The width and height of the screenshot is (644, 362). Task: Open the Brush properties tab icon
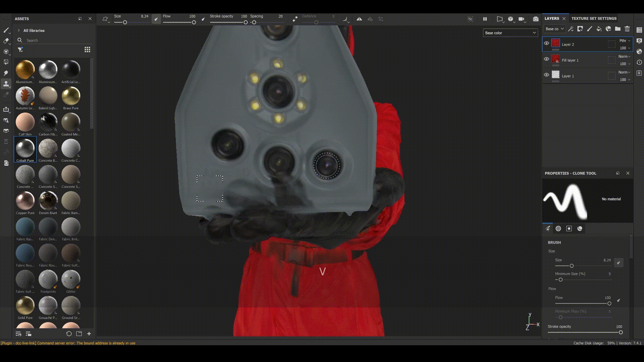(x=548, y=229)
